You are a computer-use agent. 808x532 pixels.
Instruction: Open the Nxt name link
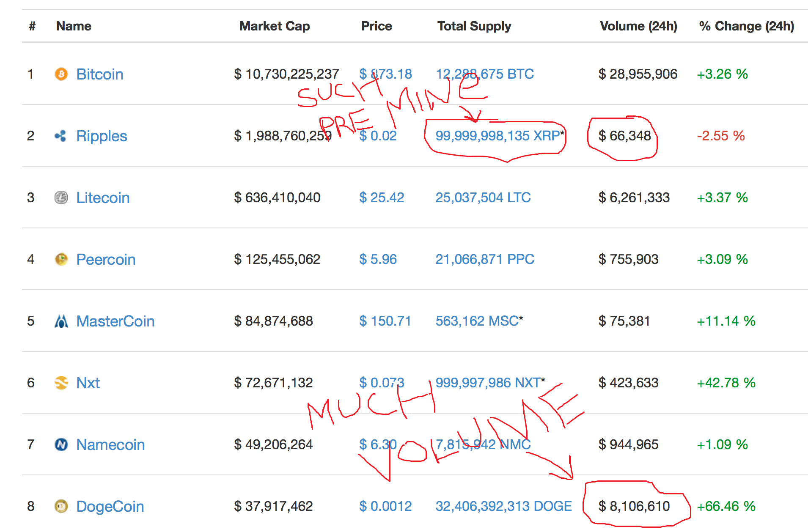pos(88,383)
